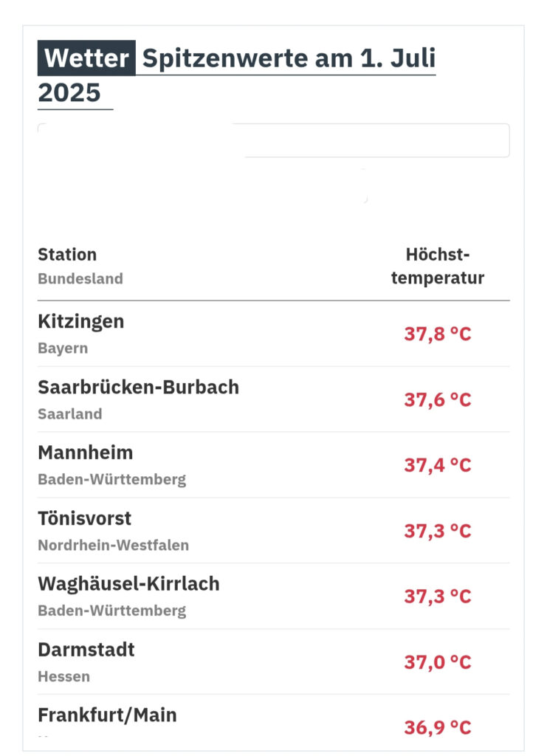Click the 37,0 °C temperature value
The image size is (547, 756).
[437, 662]
